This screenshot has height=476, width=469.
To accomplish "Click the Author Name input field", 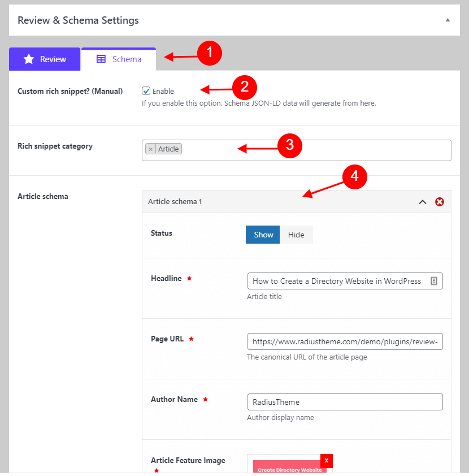I will [x=345, y=402].
